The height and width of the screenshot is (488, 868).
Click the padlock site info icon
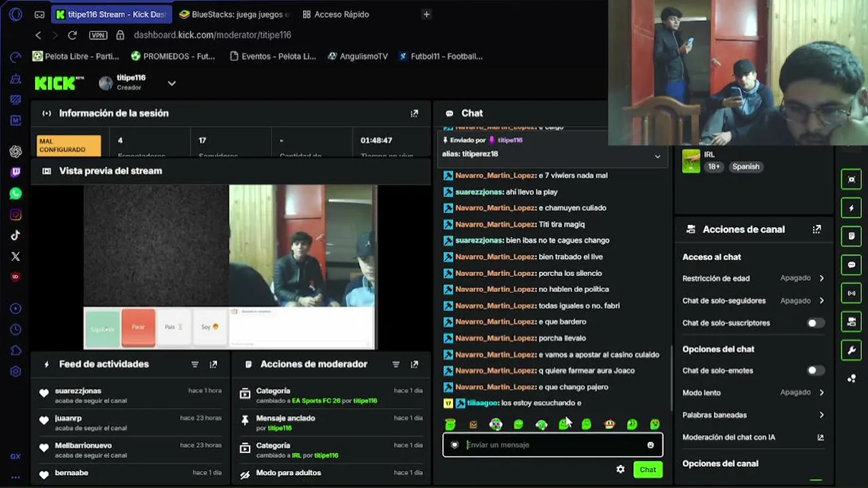(120, 35)
